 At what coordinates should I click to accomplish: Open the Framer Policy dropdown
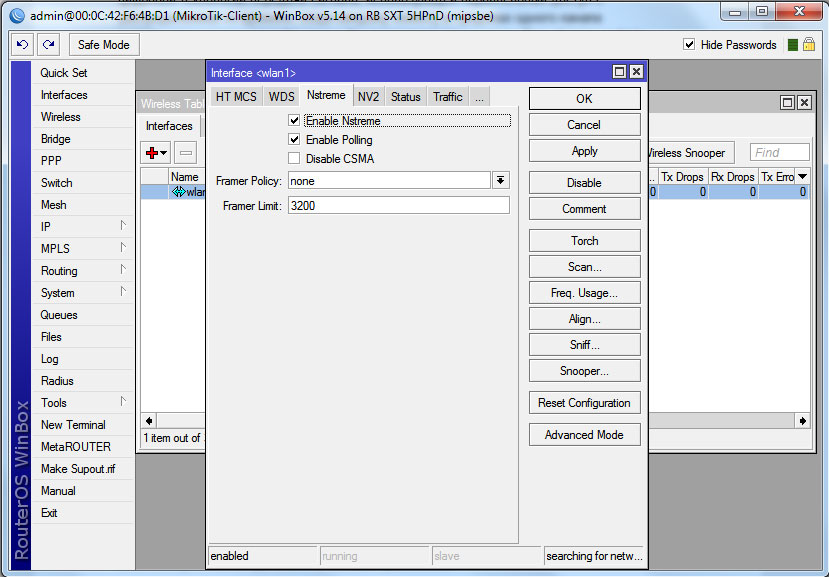(501, 181)
